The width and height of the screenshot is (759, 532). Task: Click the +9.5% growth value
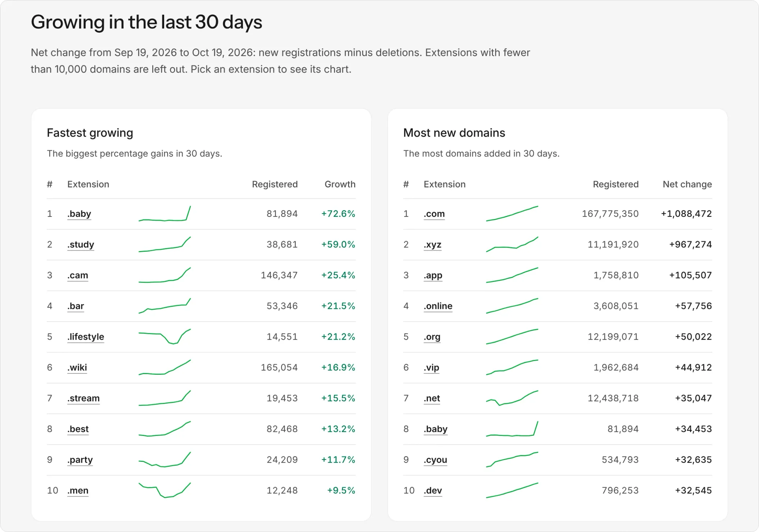click(341, 491)
